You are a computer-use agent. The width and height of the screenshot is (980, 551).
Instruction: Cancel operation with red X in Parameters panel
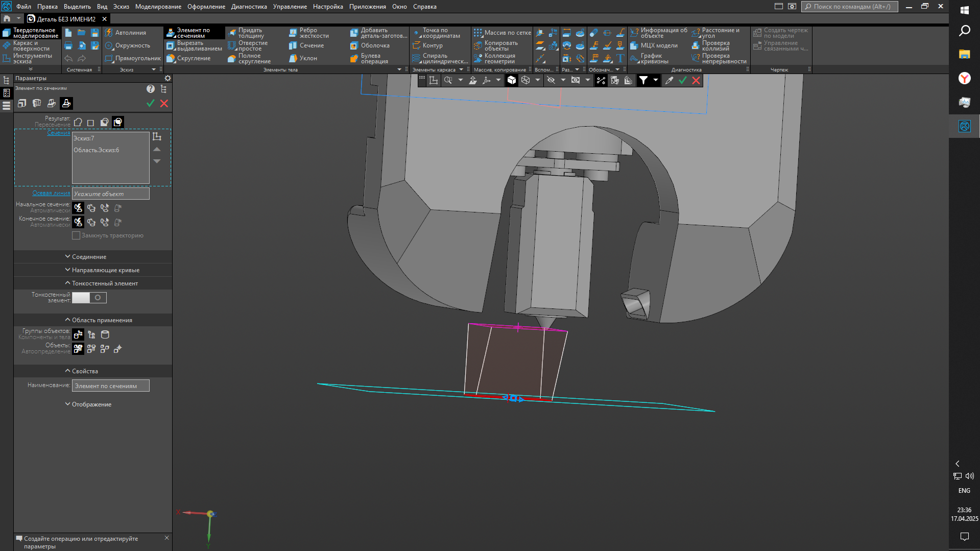coord(164,104)
